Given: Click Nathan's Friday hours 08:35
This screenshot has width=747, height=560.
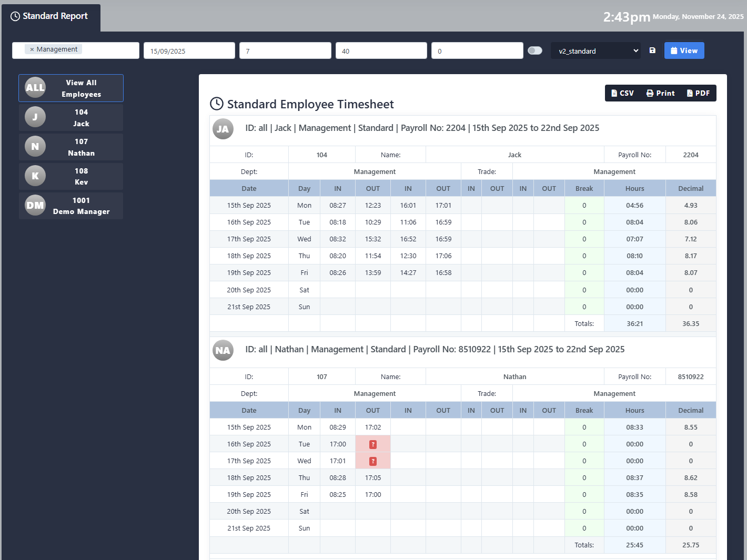Looking at the screenshot, I should [x=635, y=494].
